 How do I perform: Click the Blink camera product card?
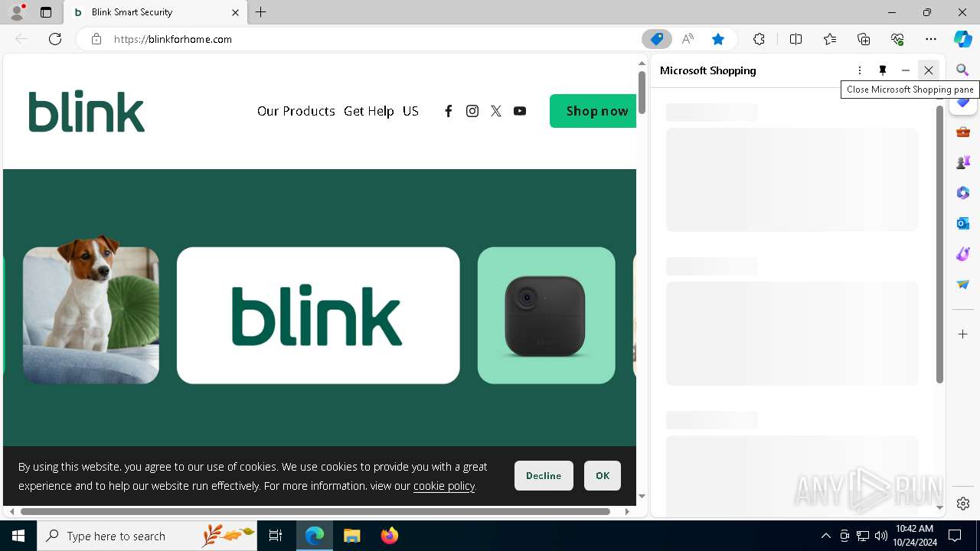pyautogui.click(x=547, y=315)
